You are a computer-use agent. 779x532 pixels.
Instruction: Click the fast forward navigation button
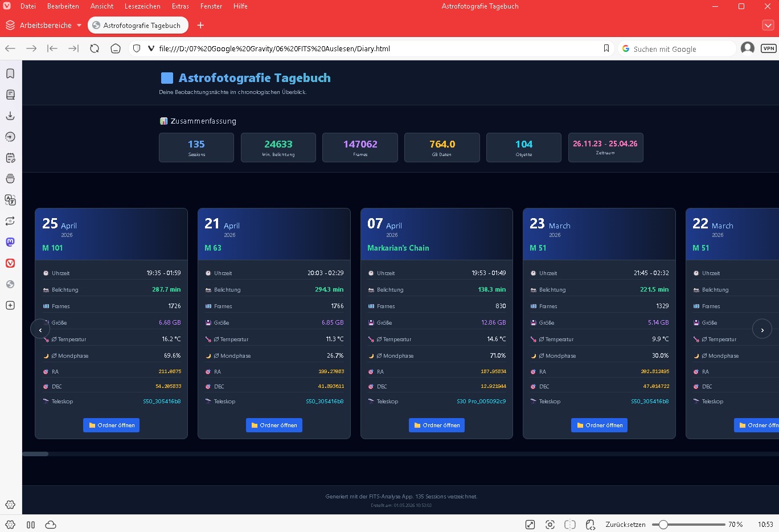click(73, 48)
